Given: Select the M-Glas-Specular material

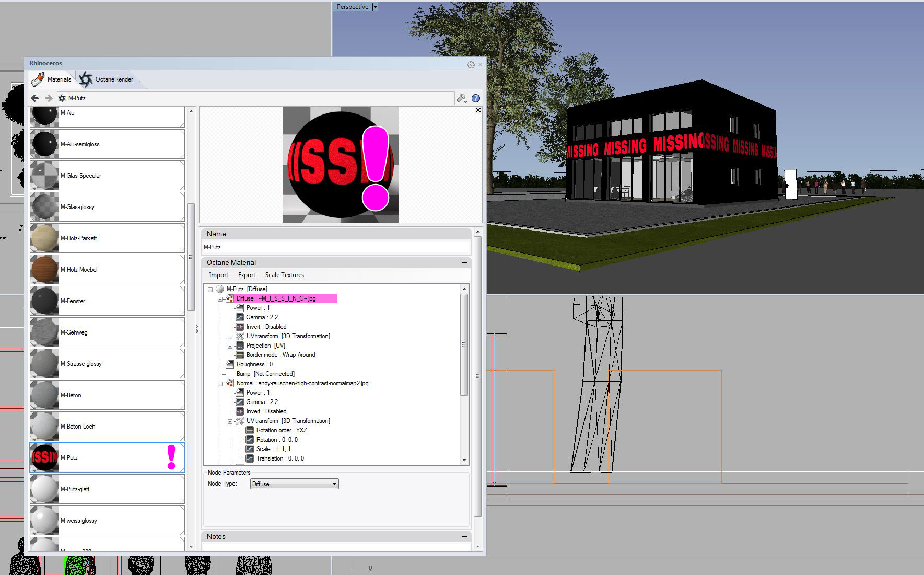Looking at the screenshot, I should 107,176.
